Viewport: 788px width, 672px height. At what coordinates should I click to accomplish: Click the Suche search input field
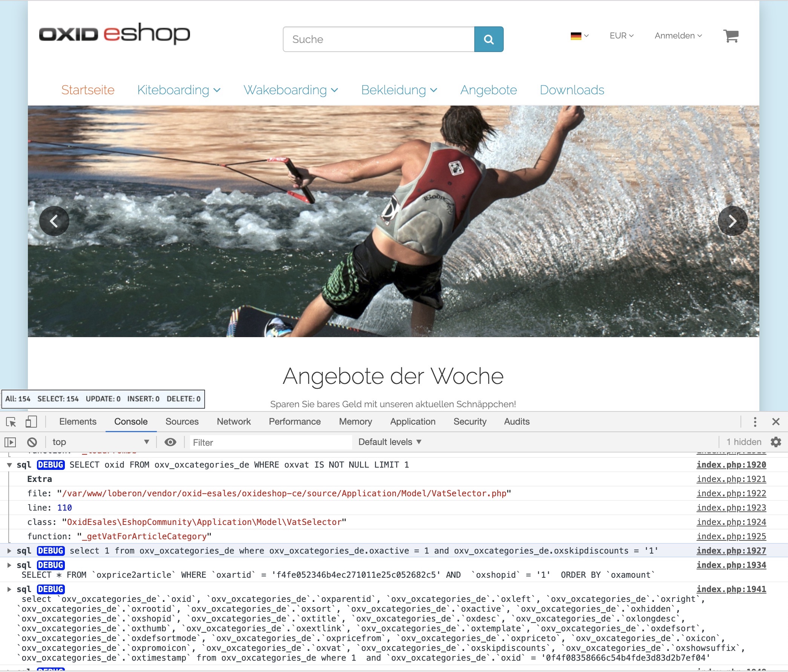click(x=379, y=39)
